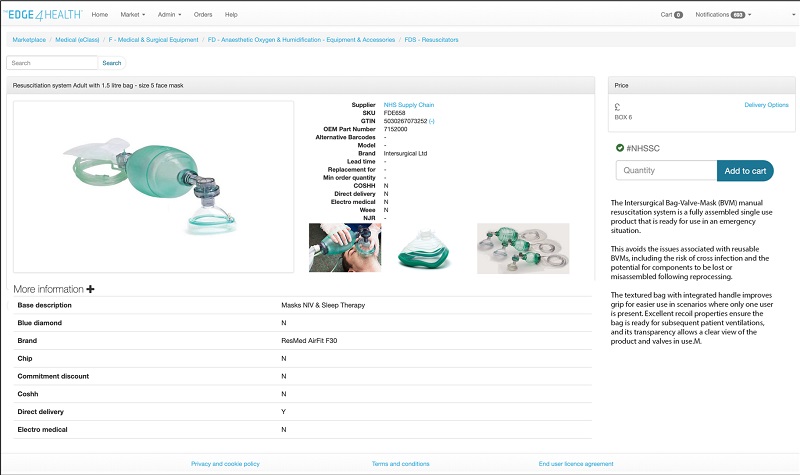This screenshot has height=475, width=800.
Task: Click the green #NHSSC check icon
Action: click(x=620, y=148)
